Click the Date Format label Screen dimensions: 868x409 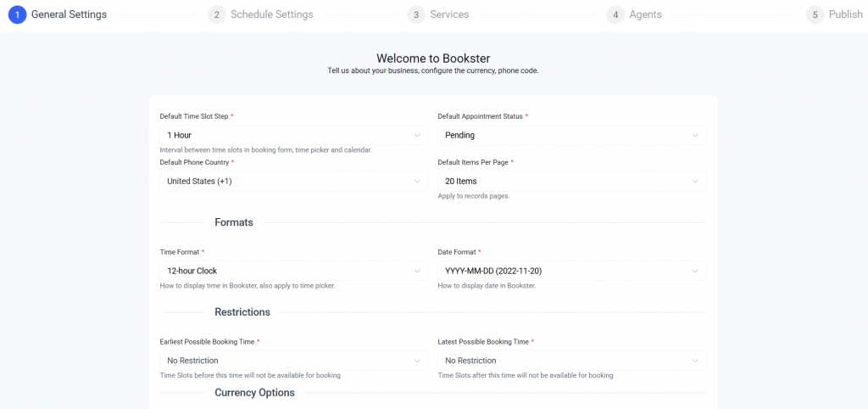(x=459, y=252)
